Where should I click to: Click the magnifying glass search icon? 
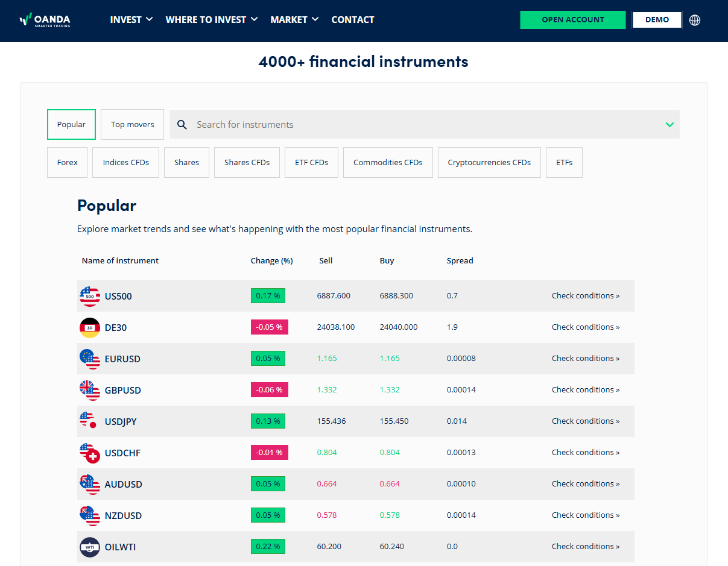click(182, 125)
